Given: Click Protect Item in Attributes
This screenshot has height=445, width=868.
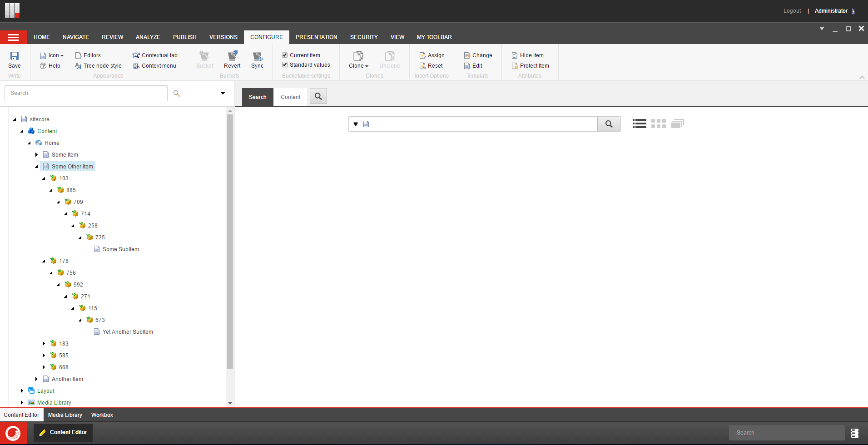Looking at the screenshot, I should click(534, 66).
